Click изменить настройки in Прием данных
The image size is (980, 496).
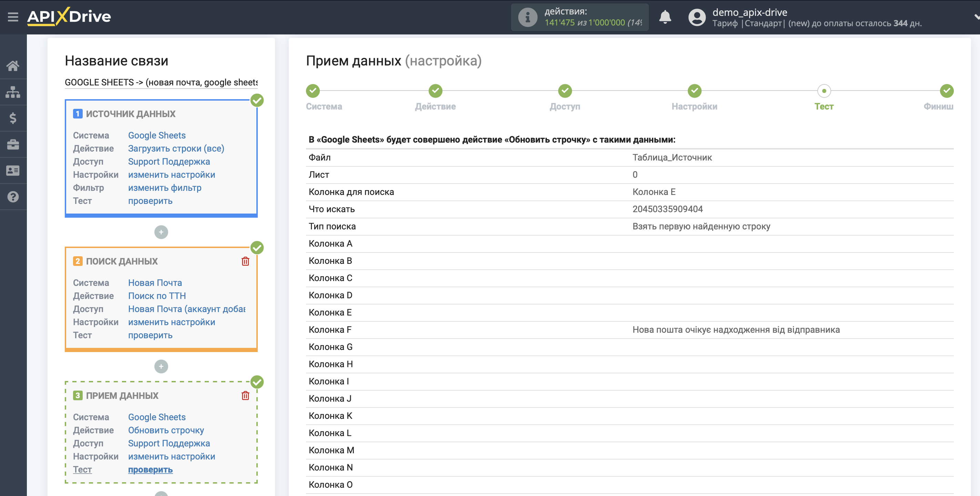click(172, 456)
